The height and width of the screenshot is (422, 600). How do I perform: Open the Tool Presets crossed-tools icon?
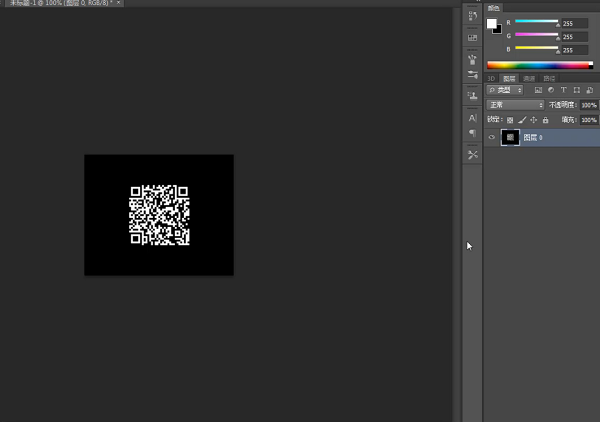coord(473,155)
